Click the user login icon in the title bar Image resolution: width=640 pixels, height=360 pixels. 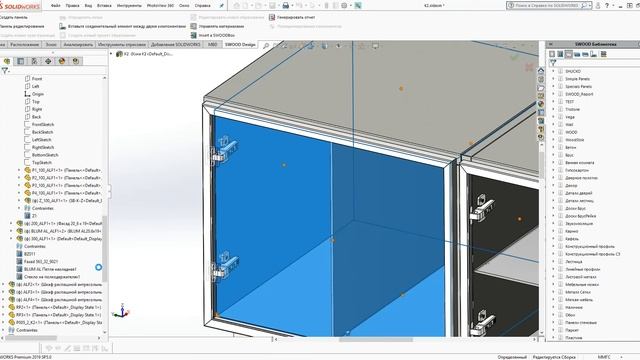coord(598,6)
